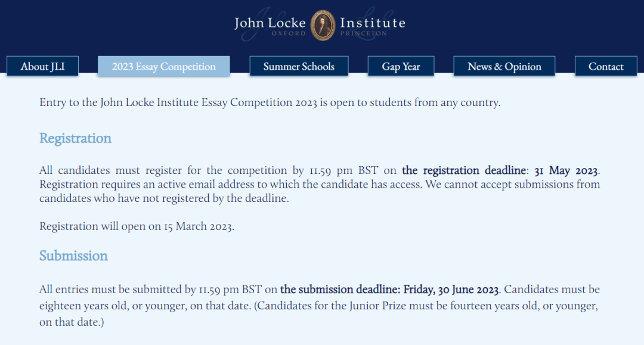Open the About JLI menu
Screen dimensions: 644x345
point(43,67)
